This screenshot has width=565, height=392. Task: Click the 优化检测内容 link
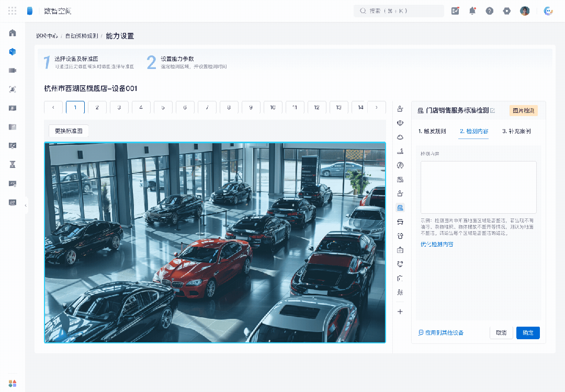(437, 244)
